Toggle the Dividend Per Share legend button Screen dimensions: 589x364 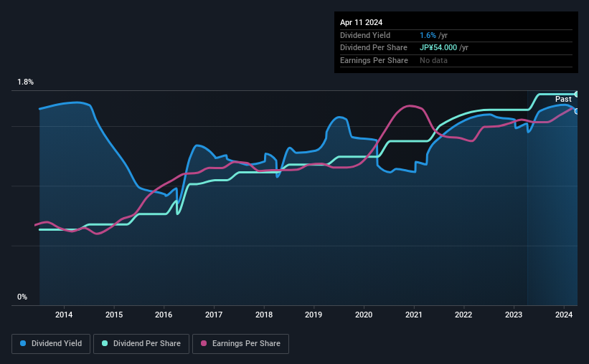[x=141, y=344]
